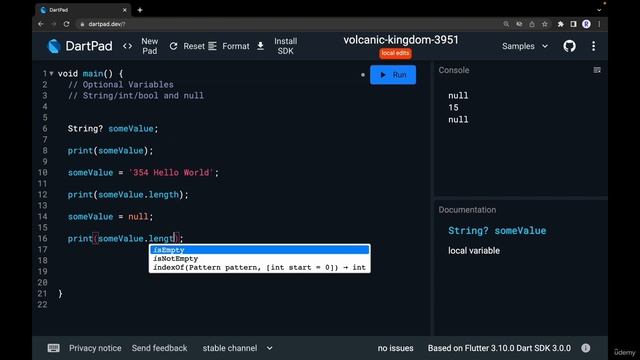Image resolution: width=640 pixels, height=360 pixels.
Task: Place cursor on line 10 string '354 Hello World'
Action: [171, 173]
